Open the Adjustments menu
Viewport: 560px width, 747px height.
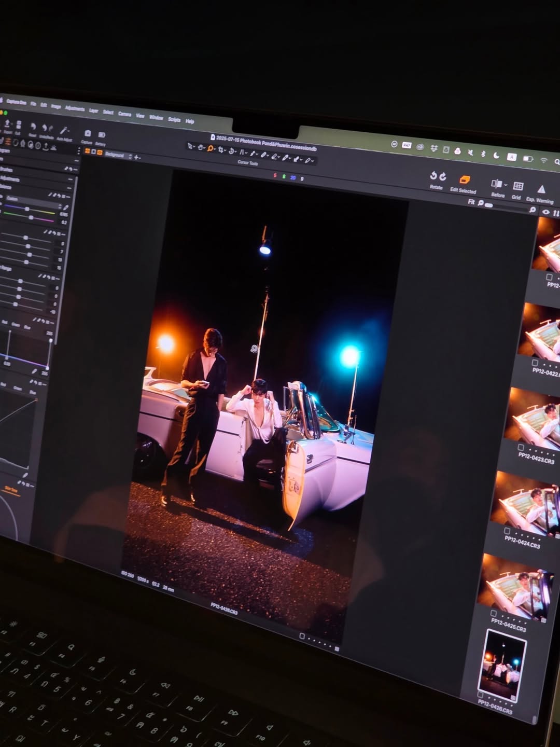click(75, 109)
